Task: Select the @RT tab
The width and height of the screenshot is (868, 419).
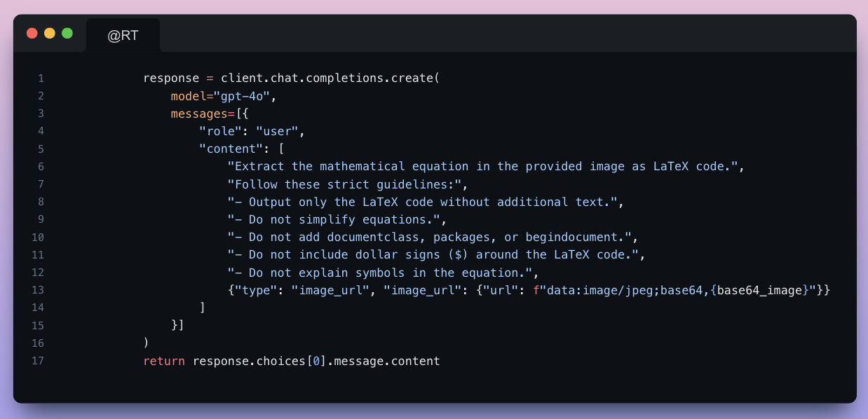Action: tap(123, 36)
